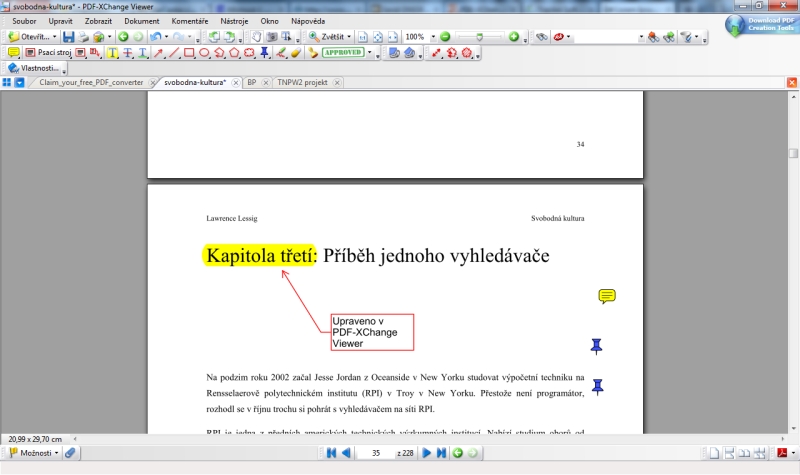Image resolution: width=800 pixels, height=475 pixels.
Task: Click the Fit Page icon
Action: point(378,37)
